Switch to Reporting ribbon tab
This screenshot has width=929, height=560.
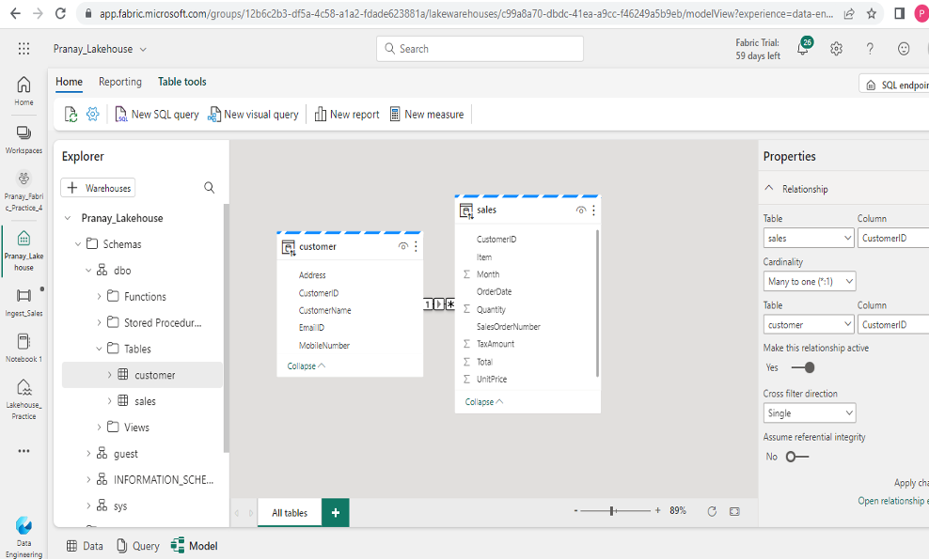click(120, 82)
